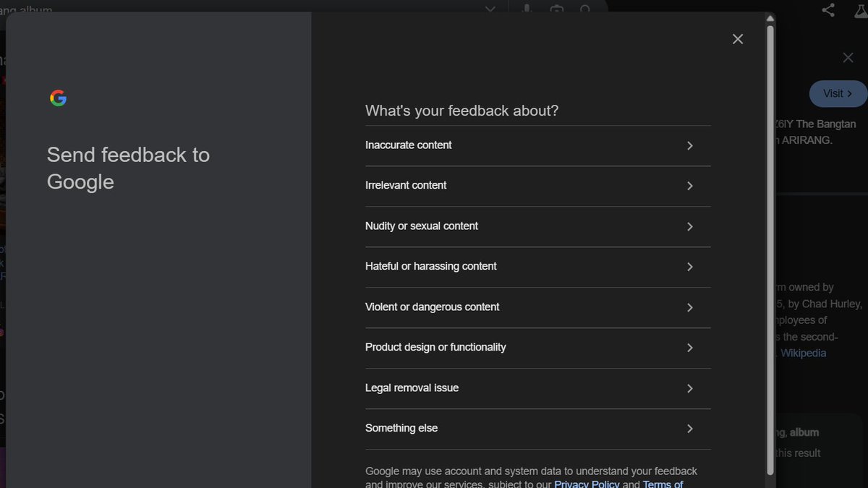Expand the chevron beside Irrelevant content
This screenshot has width=868, height=488.
pos(690,186)
